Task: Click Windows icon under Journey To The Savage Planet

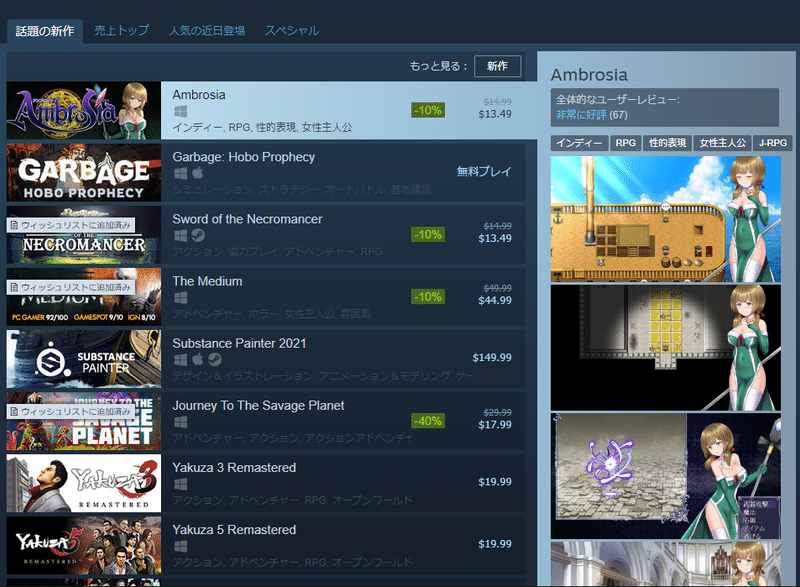Action: 181,422
